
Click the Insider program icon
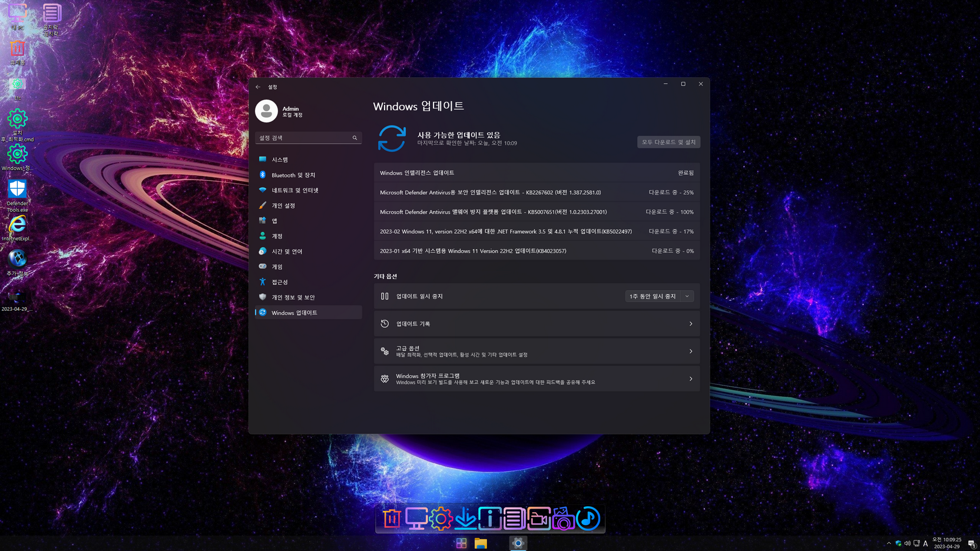point(385,379)
